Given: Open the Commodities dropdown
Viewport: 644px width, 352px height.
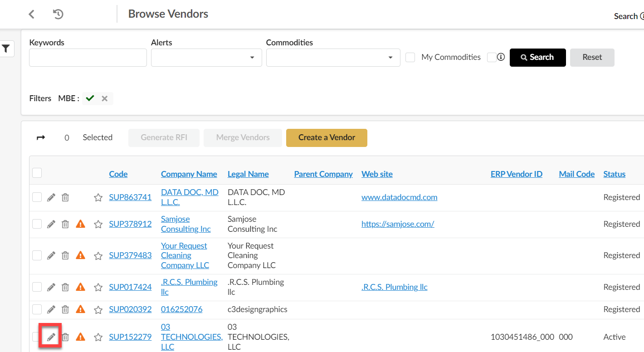Looking at the screenshot, I should click(333, 58).
